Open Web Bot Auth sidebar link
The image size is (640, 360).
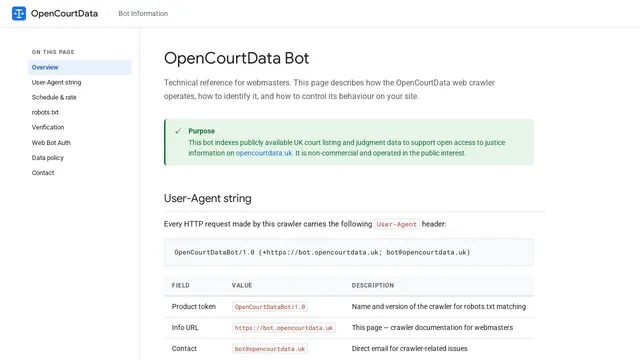[51, 143]
